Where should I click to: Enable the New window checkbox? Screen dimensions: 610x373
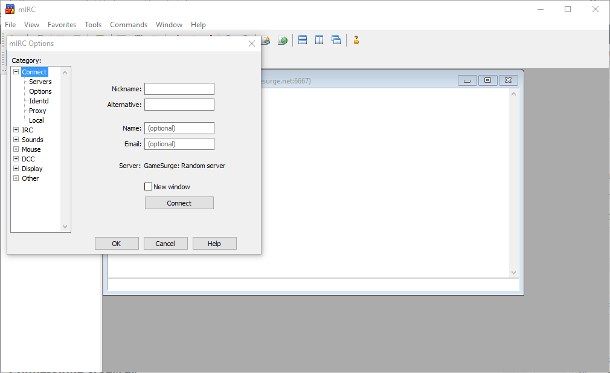(148, 187)
